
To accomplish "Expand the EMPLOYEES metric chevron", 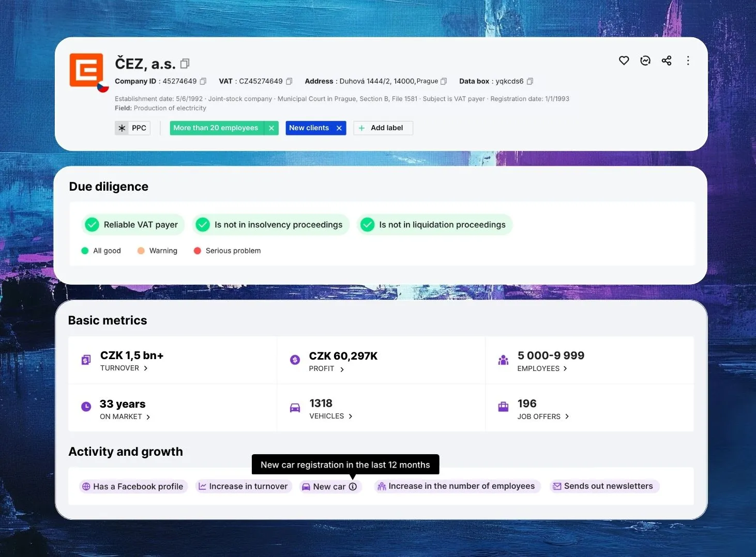I will click(x=565, y=368).
